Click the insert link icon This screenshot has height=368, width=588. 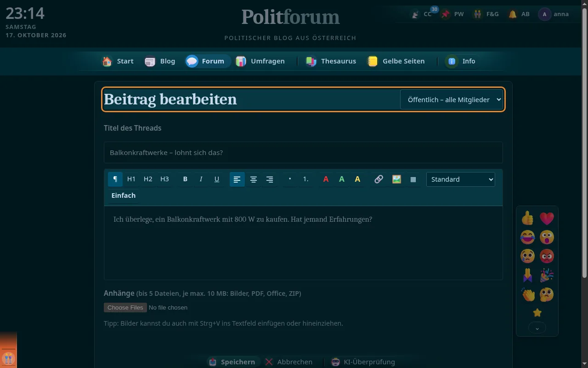tap(379, 179)
